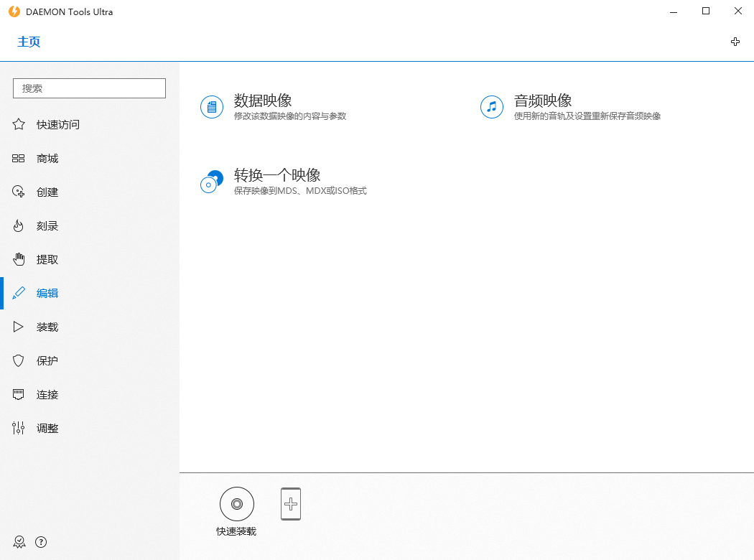
Task: Select the 刻录 burn tool
Action: (47, 225)
